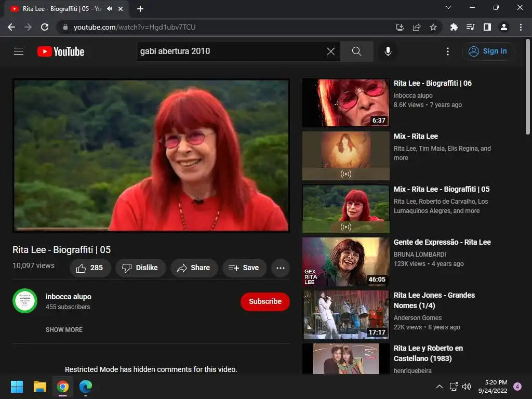
Task: Open Chrome extensions puzzle icon
Action: 454,27
